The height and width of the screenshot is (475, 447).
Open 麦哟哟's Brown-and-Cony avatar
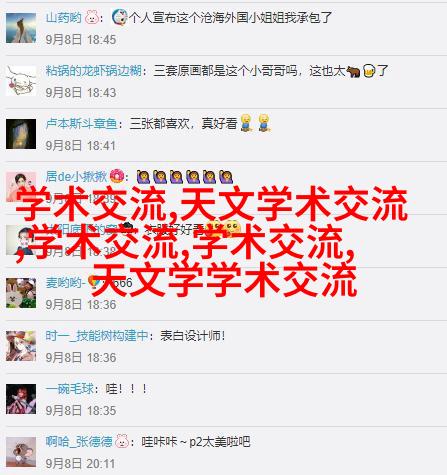(21, 293)
